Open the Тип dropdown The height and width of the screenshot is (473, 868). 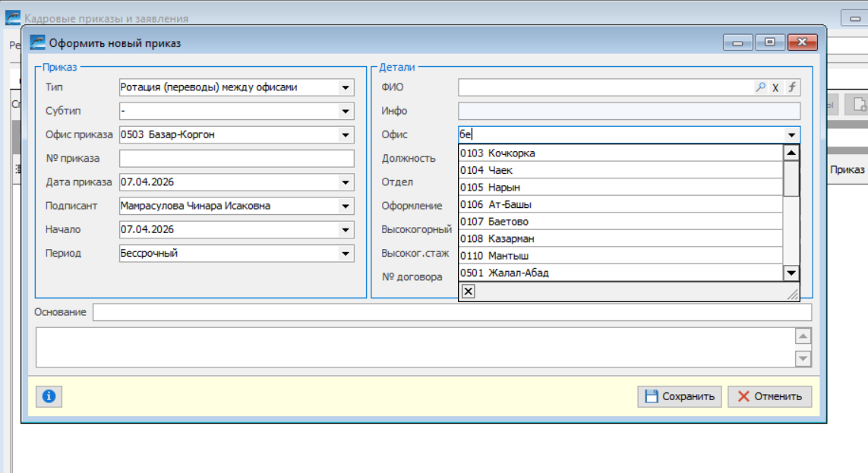346,87
